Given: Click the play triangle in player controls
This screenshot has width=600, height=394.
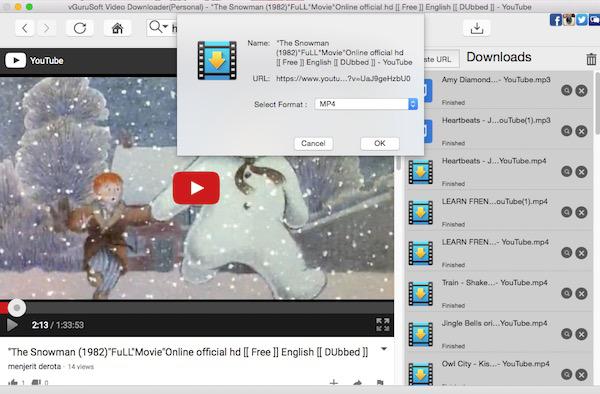Looking at the screenshot, I should [x=12, y=325].
